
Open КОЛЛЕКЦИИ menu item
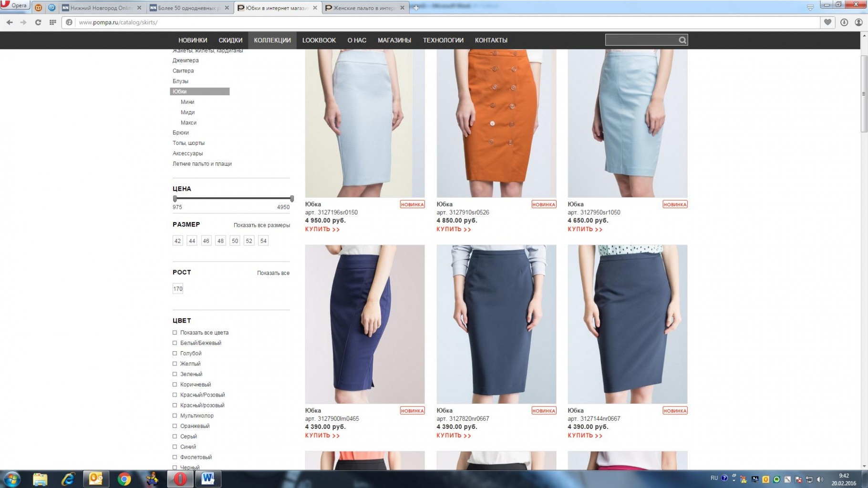(x=272, y=41)
